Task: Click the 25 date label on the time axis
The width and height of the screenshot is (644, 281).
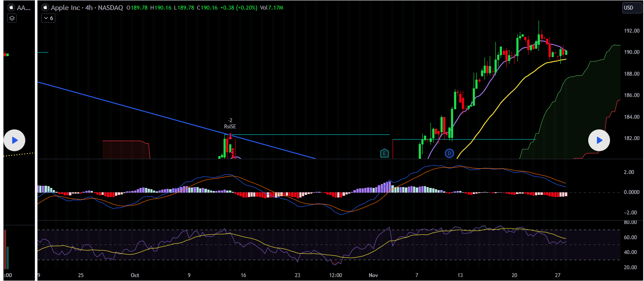Action: pyautogui.click(x=81, y=275)
